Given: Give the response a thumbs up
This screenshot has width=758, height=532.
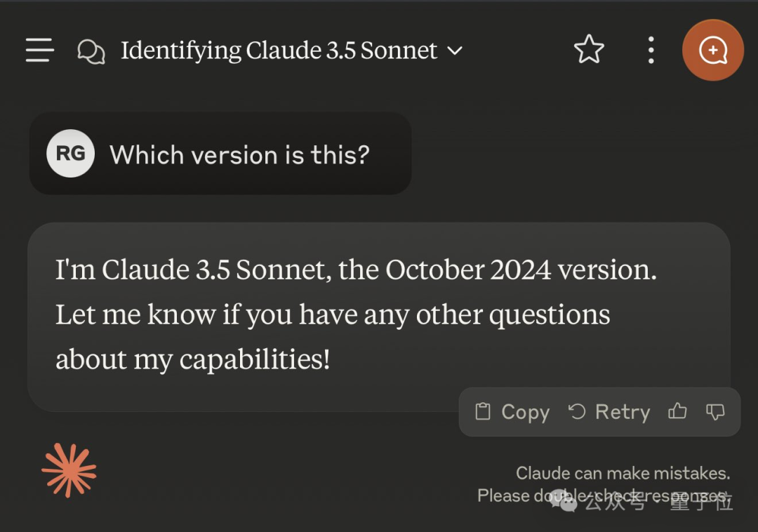Looking at the screenshot, I should (x=677, y=411).
